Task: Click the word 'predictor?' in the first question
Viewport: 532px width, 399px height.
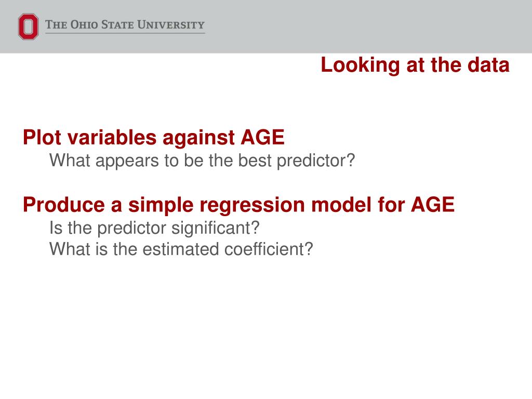Action: (316, 161)
